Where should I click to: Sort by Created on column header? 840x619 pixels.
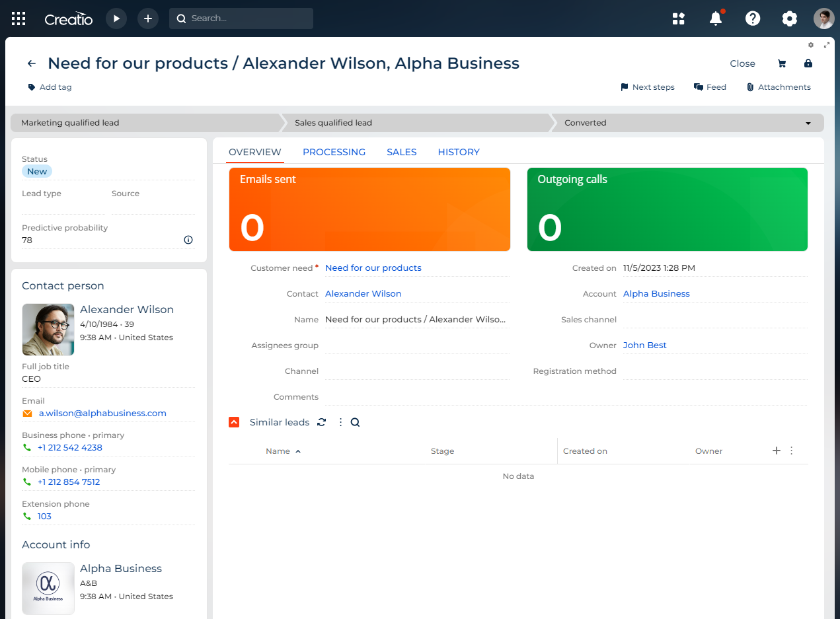click(x=586, y=451)
